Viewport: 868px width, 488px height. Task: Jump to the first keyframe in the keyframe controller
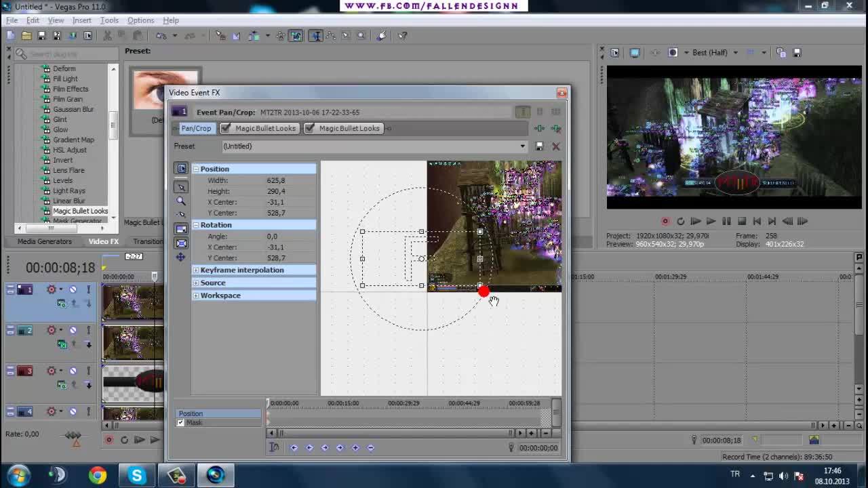click(x=294, y=447)
